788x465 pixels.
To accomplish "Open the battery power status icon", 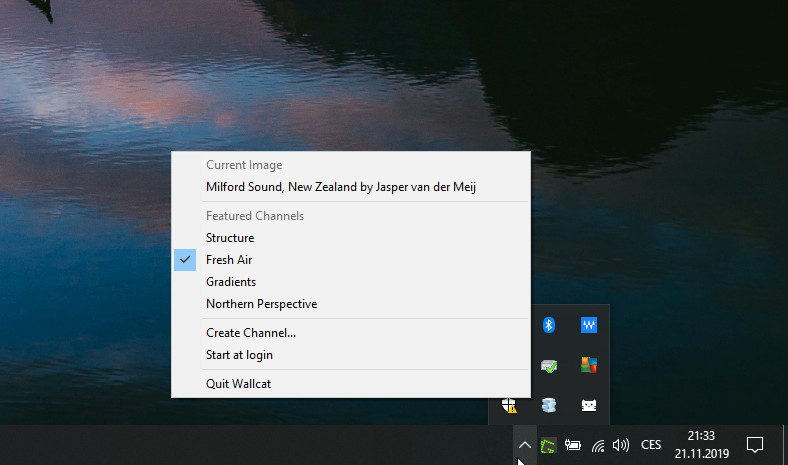I will (572, 445).
